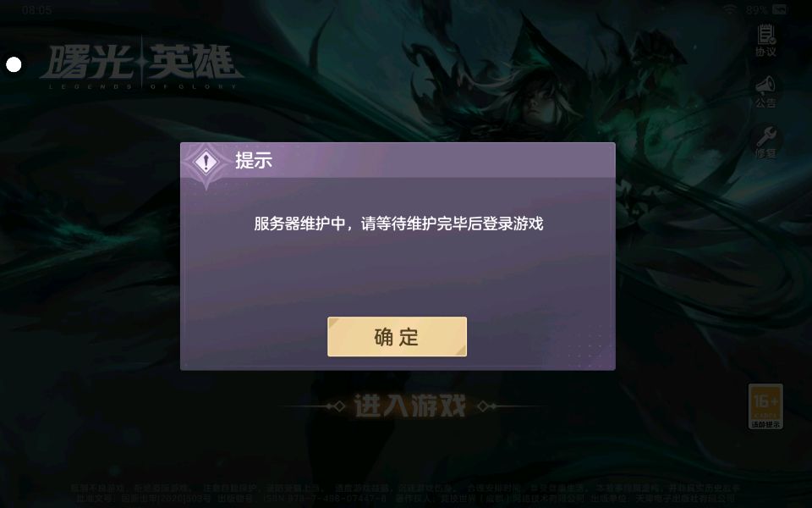The height and width of the screenshot is (508, 812).
Task: Click the exclamation warning icon in dialog header
Action: coord(206,163)
